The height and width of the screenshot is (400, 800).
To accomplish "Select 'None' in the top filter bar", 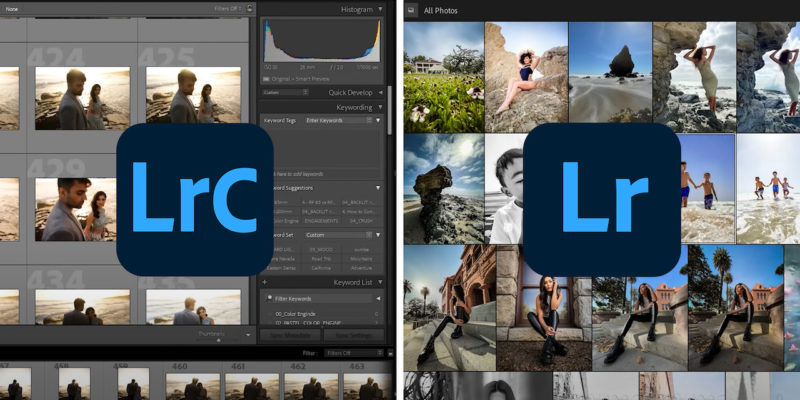I will [11, 9].
